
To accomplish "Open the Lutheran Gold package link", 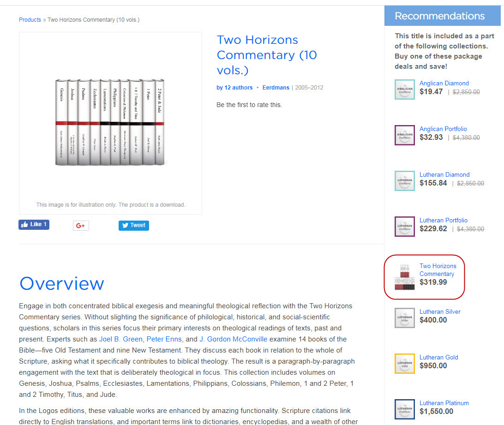I will coord(439,357).
